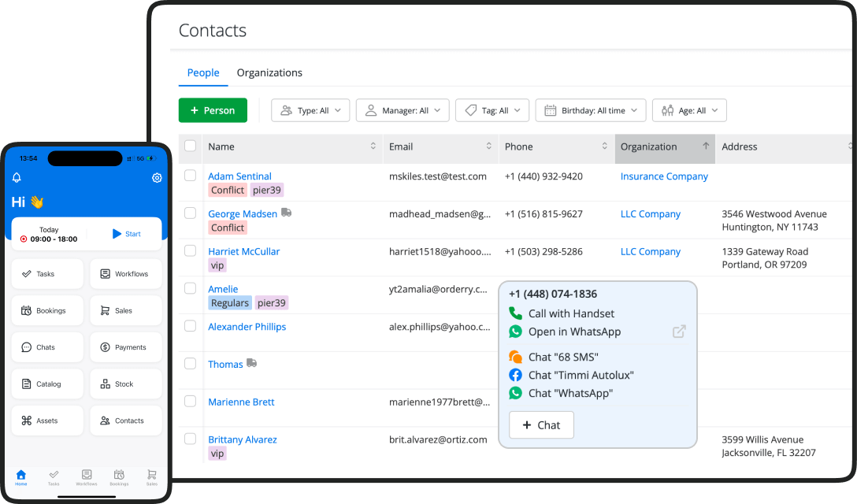Tap the Bookings tile on the phone
The height and width of the screenshot is (504, 857).
[x=47, y=311]
